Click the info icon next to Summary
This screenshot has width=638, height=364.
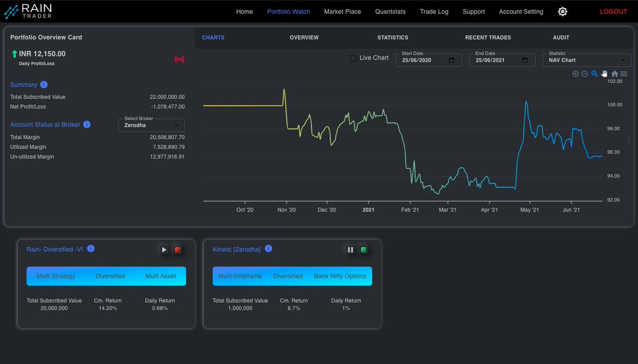tap(44, 84)
